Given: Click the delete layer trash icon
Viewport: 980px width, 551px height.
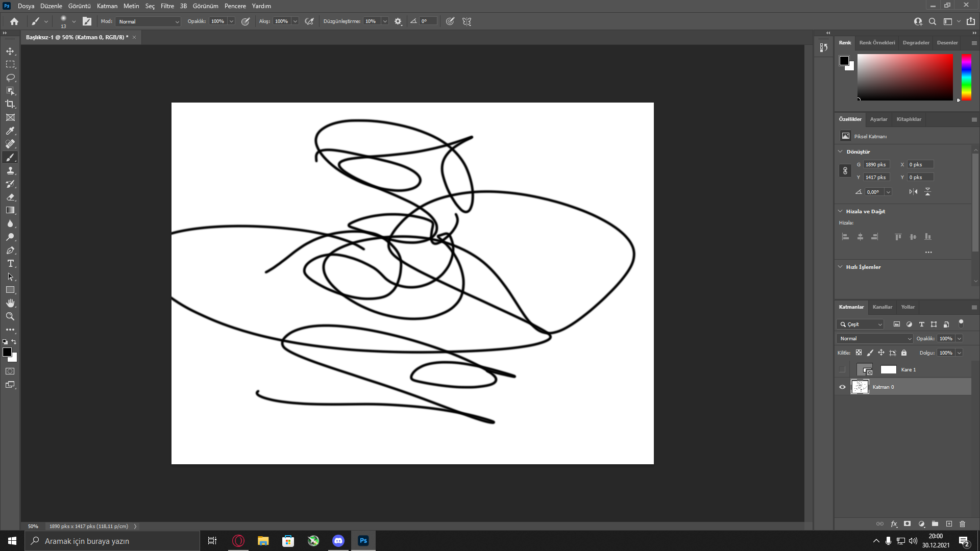Looking at the screenshot, I should (x=962, y=524).
